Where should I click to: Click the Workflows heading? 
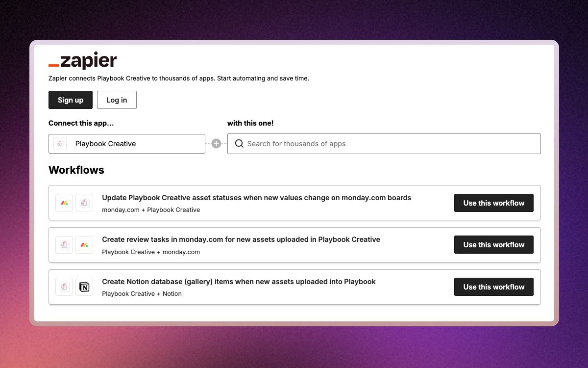pos(76,170)
